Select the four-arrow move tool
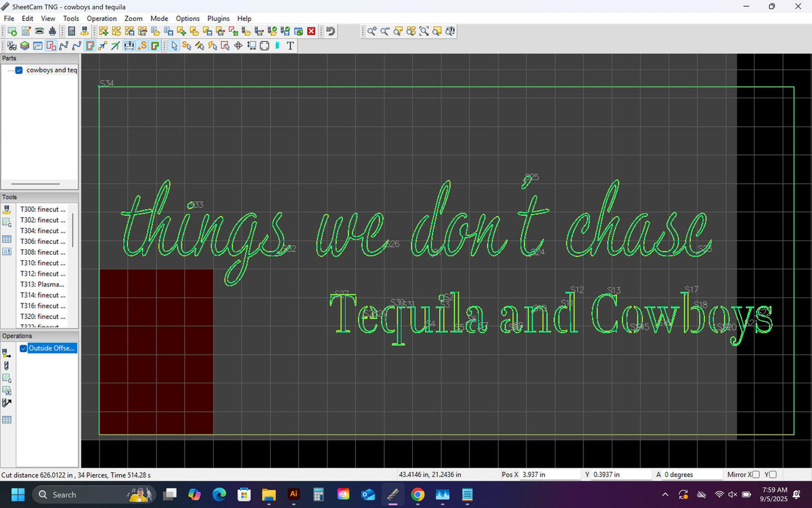The image size is (812, 508). [x=238, y=45]
